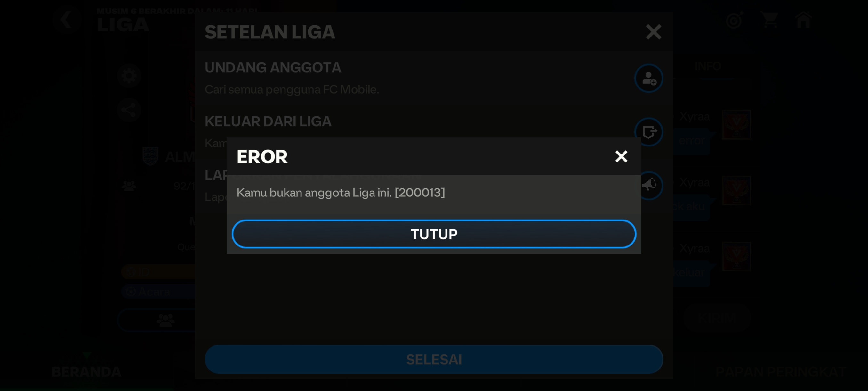The image size is (868, 391).
Task: Tap the members list button at bottom left
Action: tap(165, 320)
